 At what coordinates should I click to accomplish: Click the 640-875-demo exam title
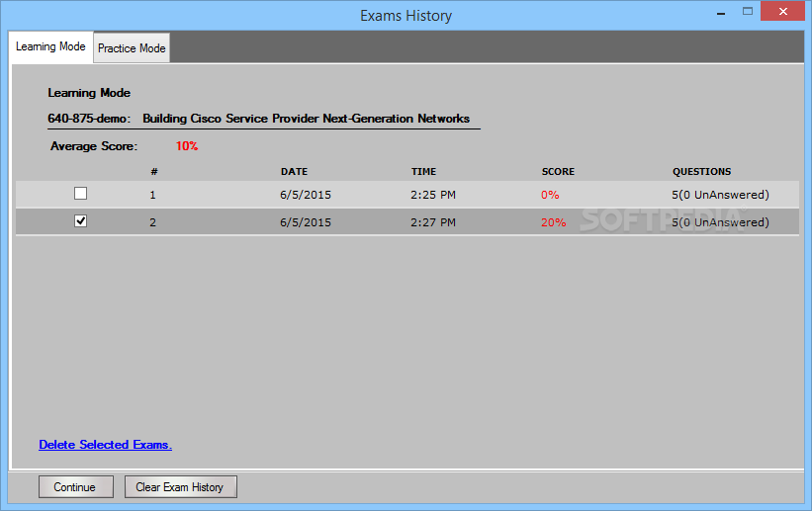(259, 119)
